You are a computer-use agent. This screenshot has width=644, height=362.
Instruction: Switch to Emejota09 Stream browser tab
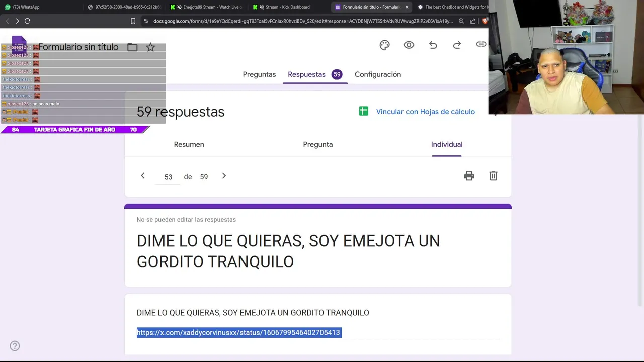pyautogui.click(x=207, y=7)
